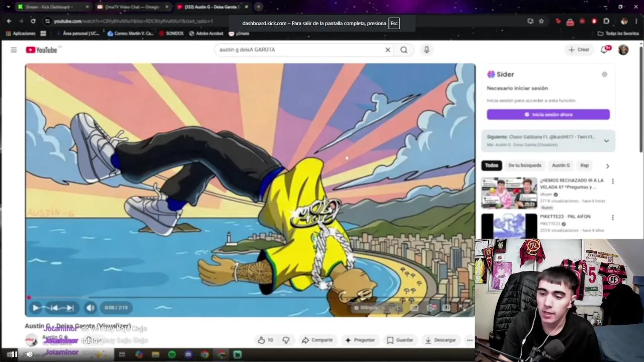
Task: Click the Descargar button
Action: (440, 340)
